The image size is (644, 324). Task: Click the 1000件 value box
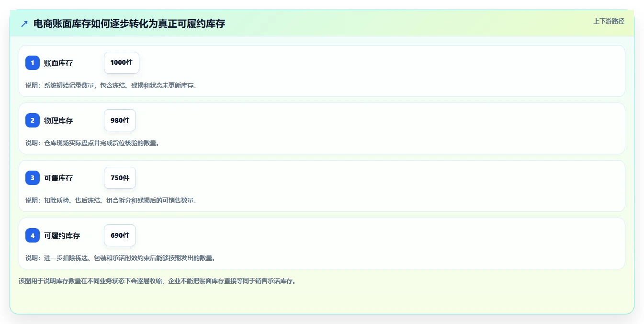click(122, 63)
